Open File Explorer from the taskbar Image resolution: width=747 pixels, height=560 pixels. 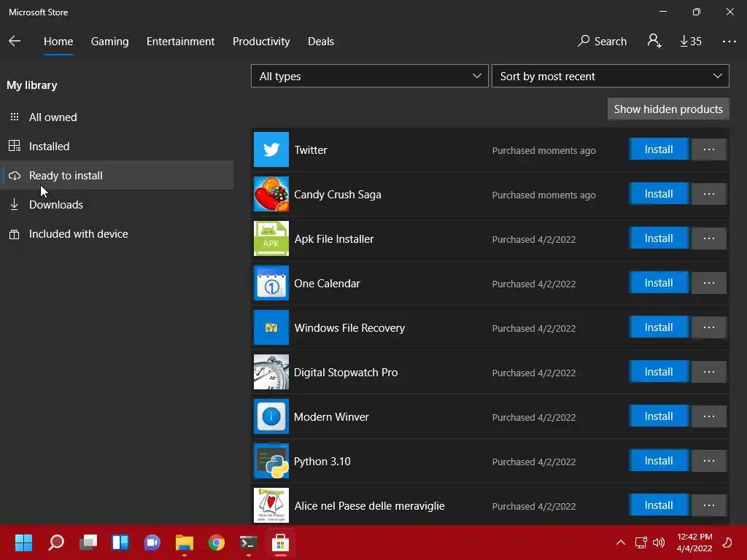(x=185, y=542)
